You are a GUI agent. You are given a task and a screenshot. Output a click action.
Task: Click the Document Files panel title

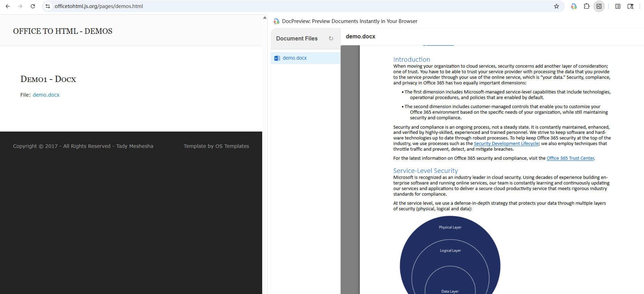pyautogui.click(x=297, y=38)
